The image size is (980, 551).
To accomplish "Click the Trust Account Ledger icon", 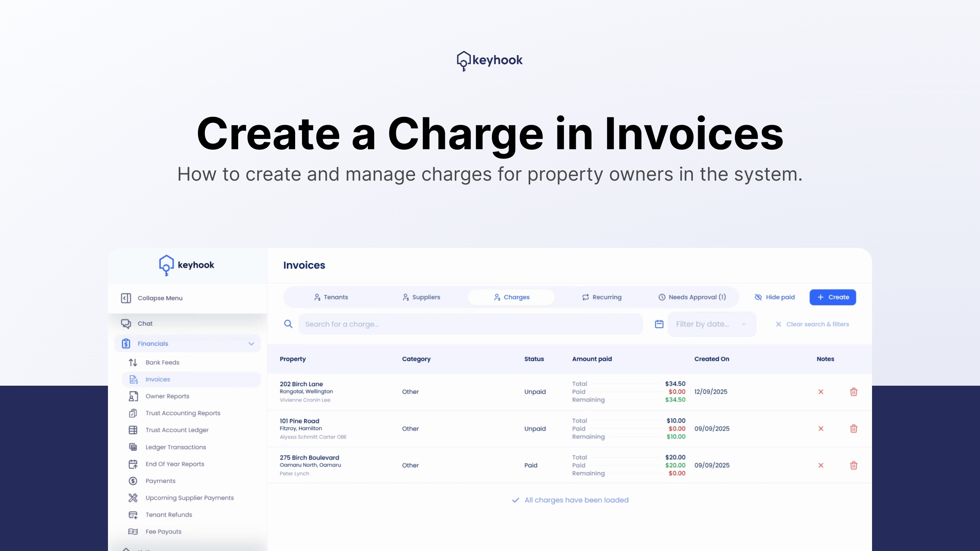I will coord(133,430).
